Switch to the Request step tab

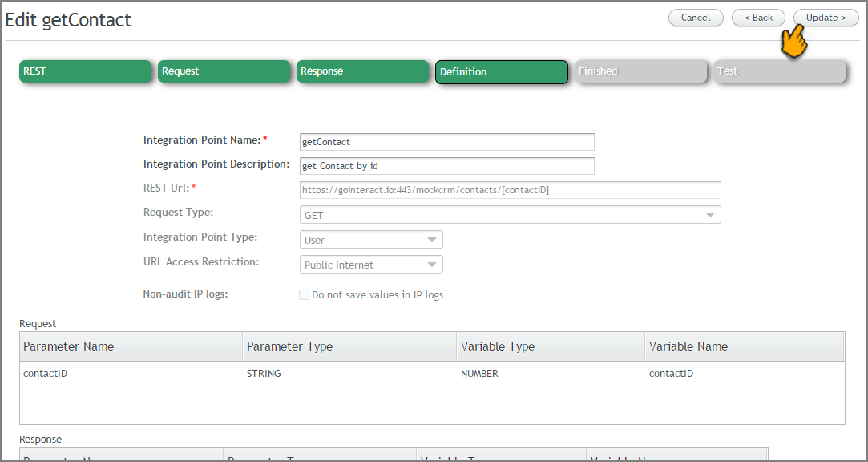pos(224,71)
